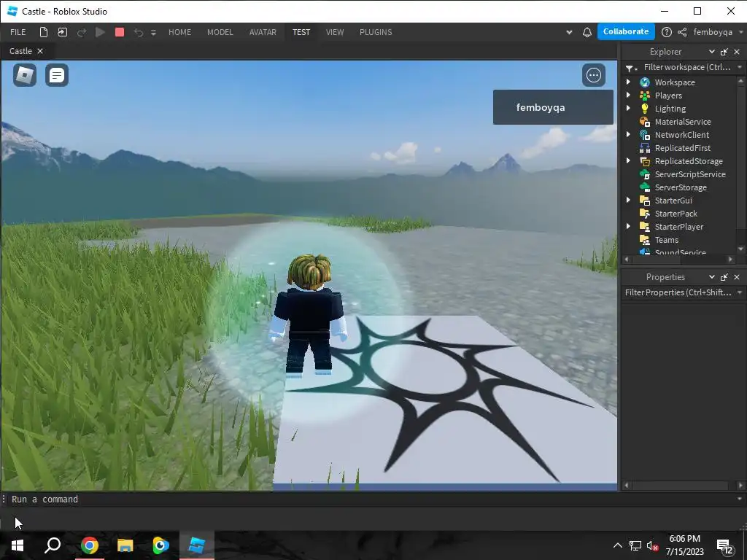Image resolution: width=747 pixels, height=560 pixels.
Task: Expand the StarterGui tree node
Action: click(628, 200)
